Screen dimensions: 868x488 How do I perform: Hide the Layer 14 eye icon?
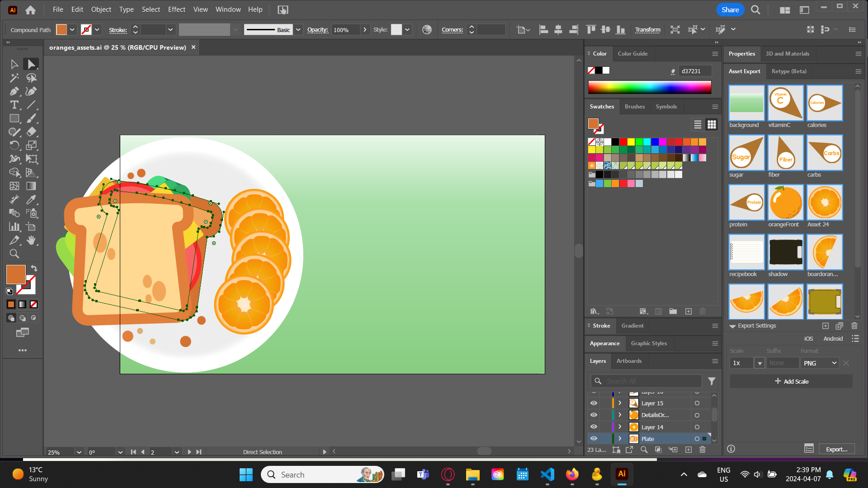pos(594,427)
